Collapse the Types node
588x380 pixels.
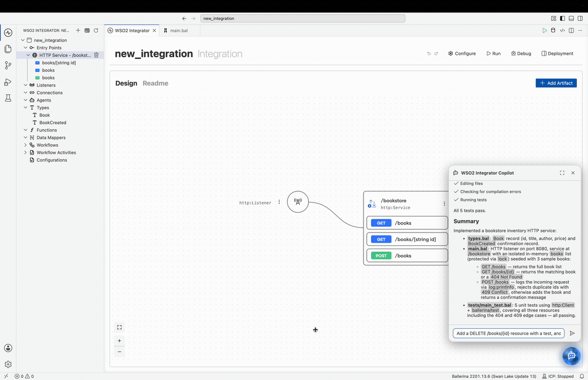click(x=26, y=107)
